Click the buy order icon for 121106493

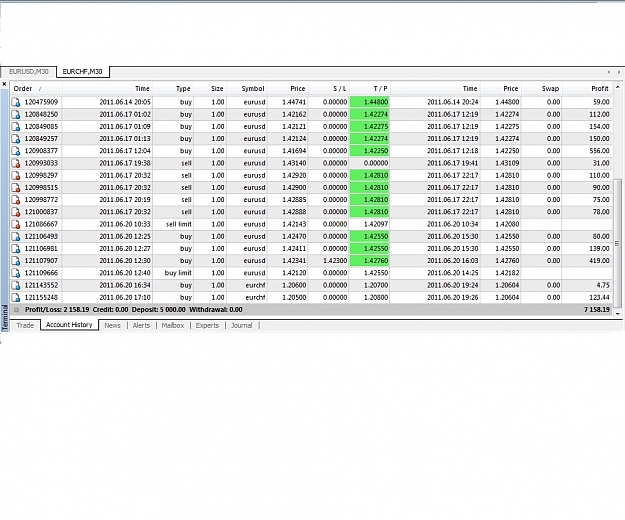[16, 237]
